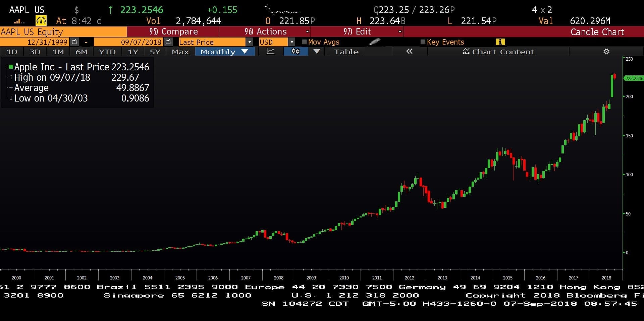Expand chart type dropdown arrow
The image size is (644, 321).
tap(316, 52)
